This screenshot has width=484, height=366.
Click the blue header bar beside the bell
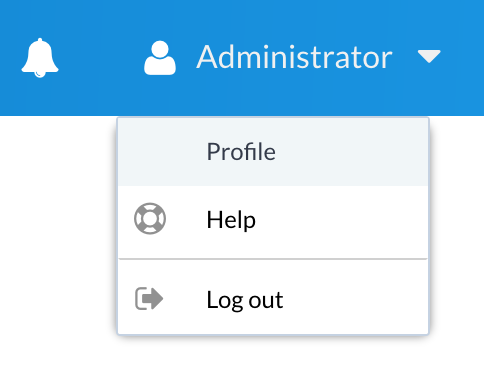pyautogui.click(x=100, y=58)
